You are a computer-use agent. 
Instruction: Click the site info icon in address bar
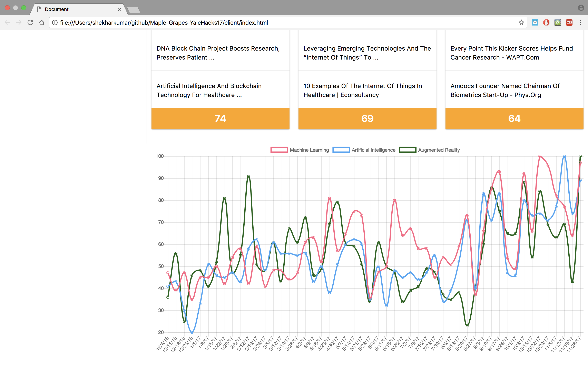[55, 23]
